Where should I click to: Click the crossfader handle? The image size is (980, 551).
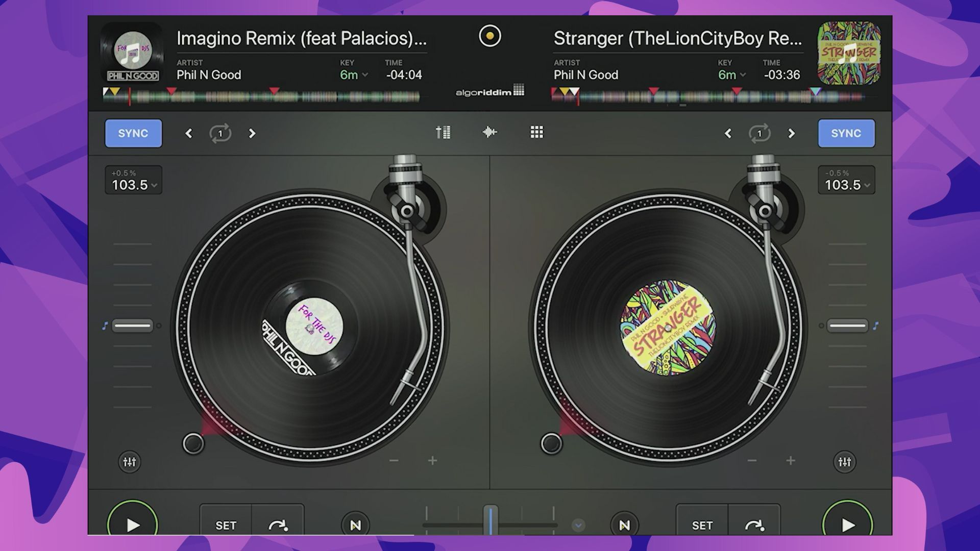pos(491,519)
